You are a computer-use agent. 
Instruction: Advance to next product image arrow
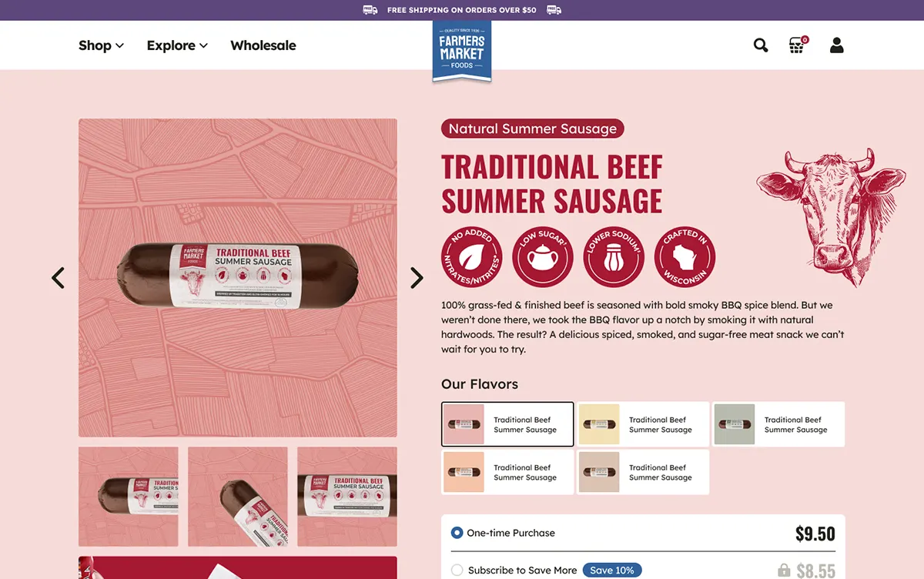(417, 278)
